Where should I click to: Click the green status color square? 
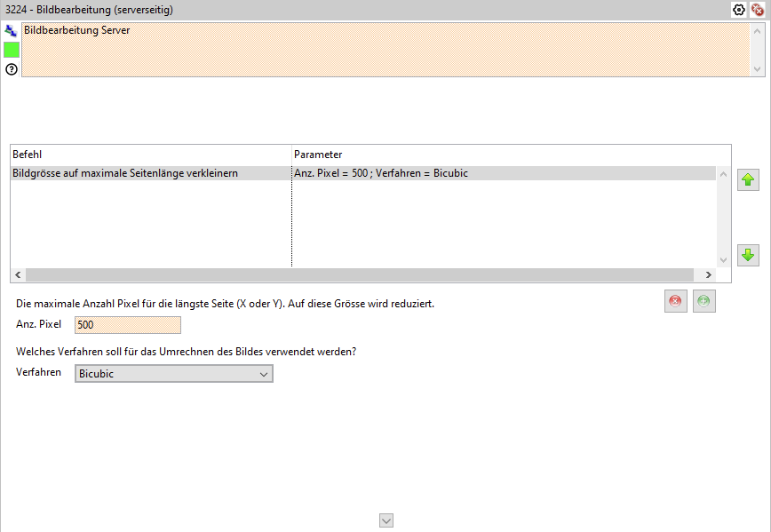(12, 50)
